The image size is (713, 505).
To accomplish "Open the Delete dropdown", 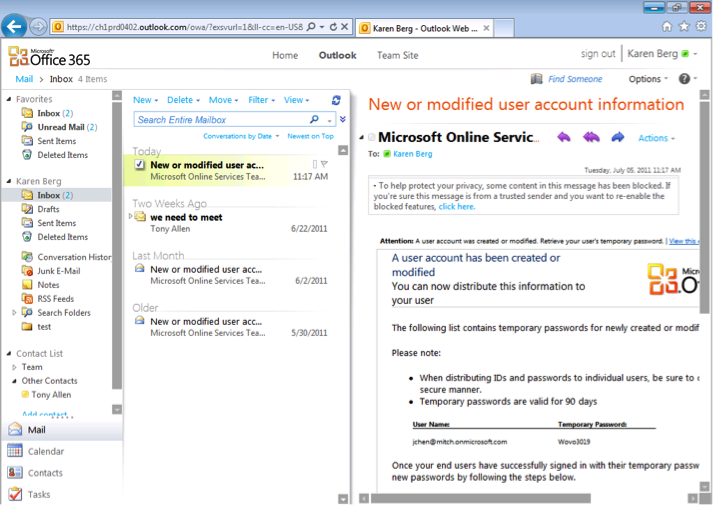I will point(183,100).
